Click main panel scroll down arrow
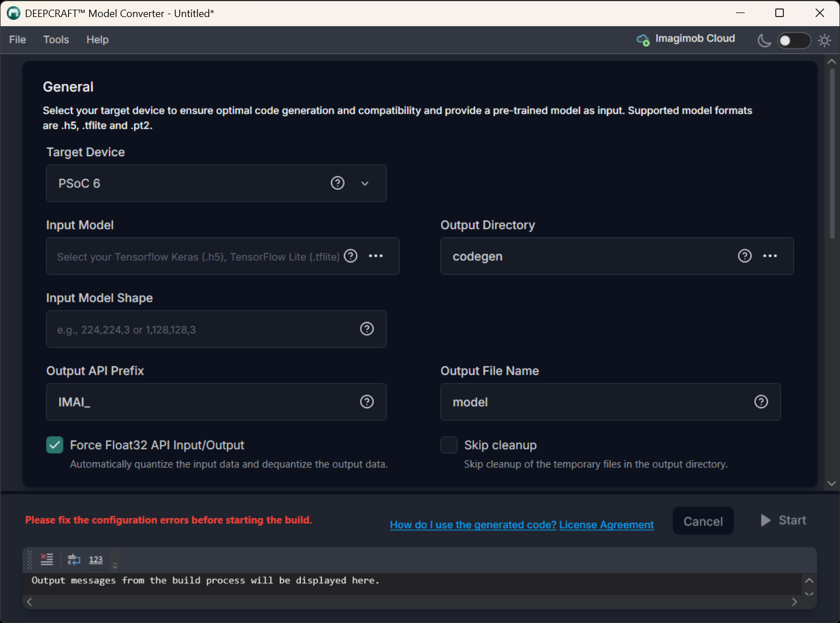 831,483
